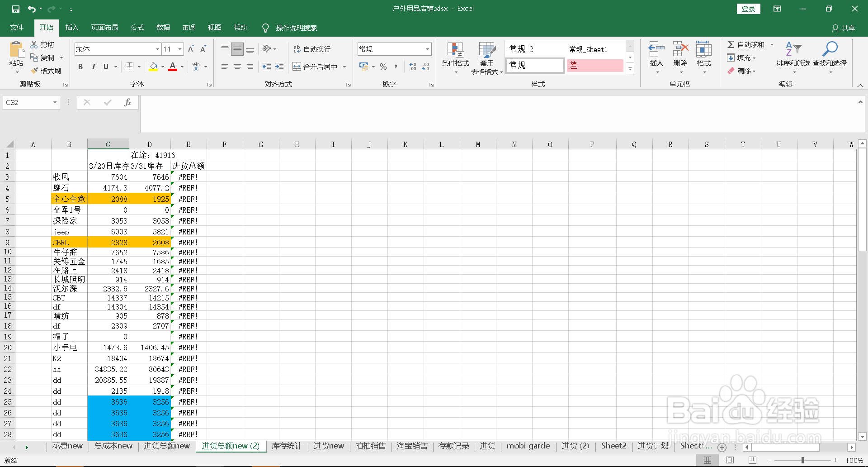Open the mobi garde sheet tab
Image resolution: width=868 pixels, height=467 pixels.
(x=528, y=446)
